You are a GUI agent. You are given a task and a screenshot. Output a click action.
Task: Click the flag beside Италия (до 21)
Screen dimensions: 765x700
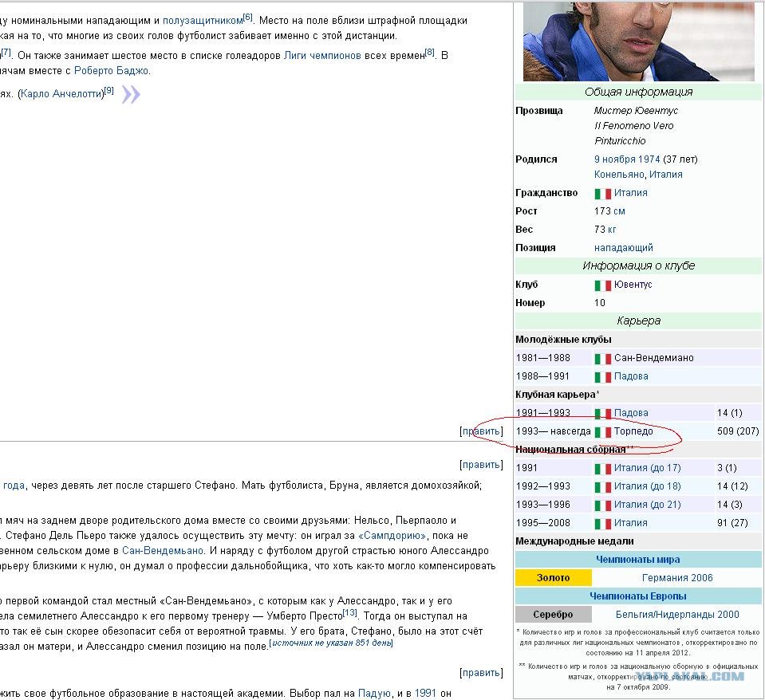pyautogui.click(x=602, y=505)
